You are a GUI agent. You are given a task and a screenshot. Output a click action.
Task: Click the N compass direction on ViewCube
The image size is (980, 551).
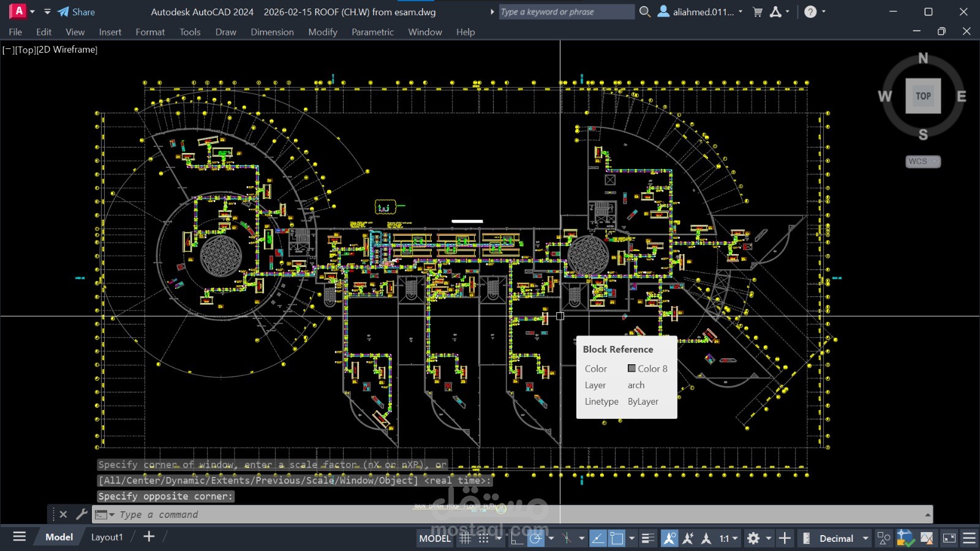coord(923,58)
